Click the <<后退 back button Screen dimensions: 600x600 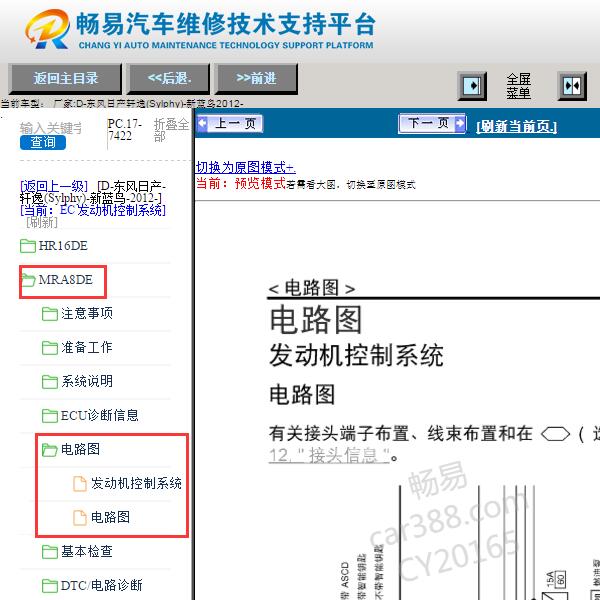169,78
